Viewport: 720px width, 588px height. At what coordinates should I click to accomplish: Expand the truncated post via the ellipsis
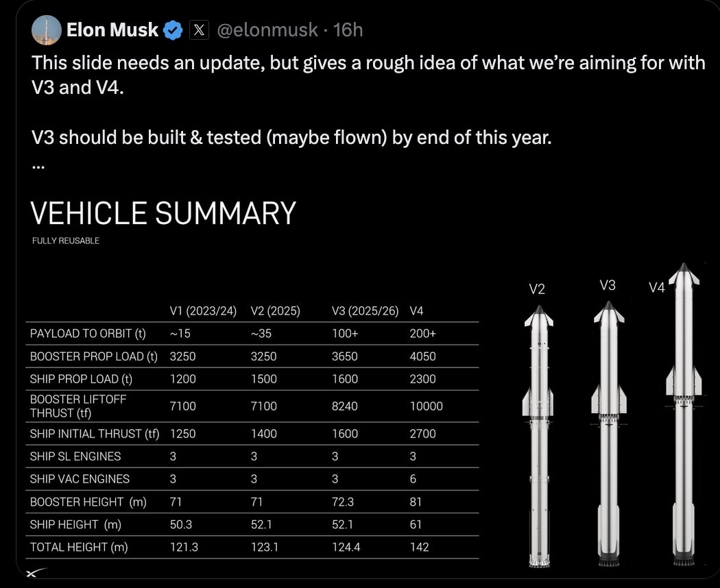(x=38, y=166)
